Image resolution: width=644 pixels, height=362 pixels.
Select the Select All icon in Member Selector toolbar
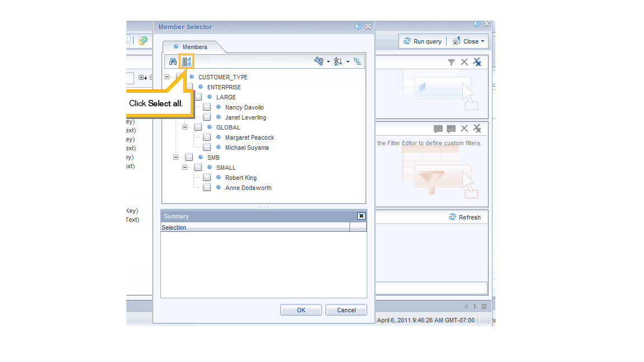point(186,61)
